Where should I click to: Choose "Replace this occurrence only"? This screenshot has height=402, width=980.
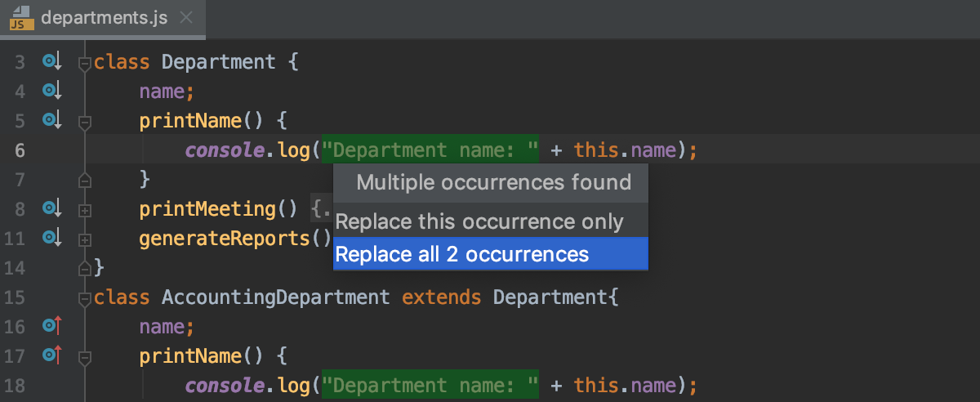(479, 221)
